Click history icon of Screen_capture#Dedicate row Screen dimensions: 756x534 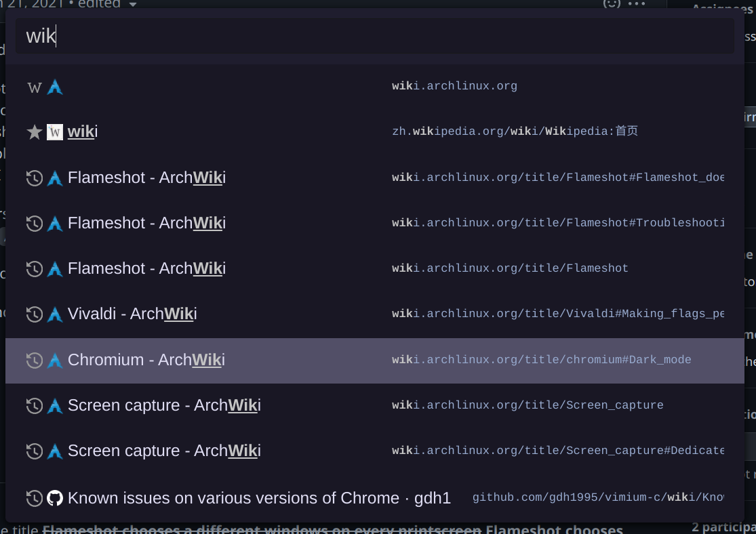(34, 451)
